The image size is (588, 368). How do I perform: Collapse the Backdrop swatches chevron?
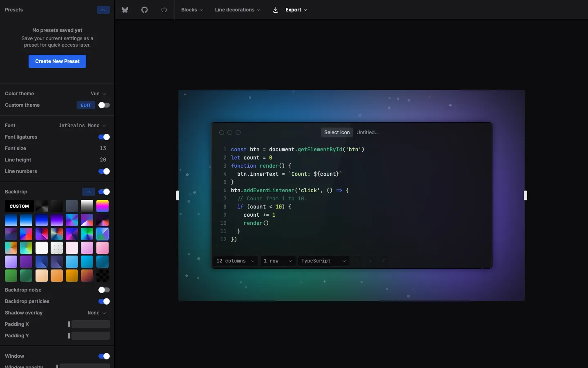pyautogui.click(x=89, y=192)
